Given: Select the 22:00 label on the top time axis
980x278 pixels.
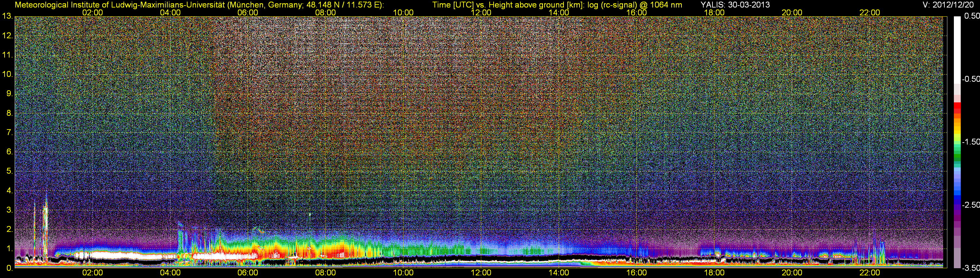Looking at the screenshot, I should tap(870, 12).
